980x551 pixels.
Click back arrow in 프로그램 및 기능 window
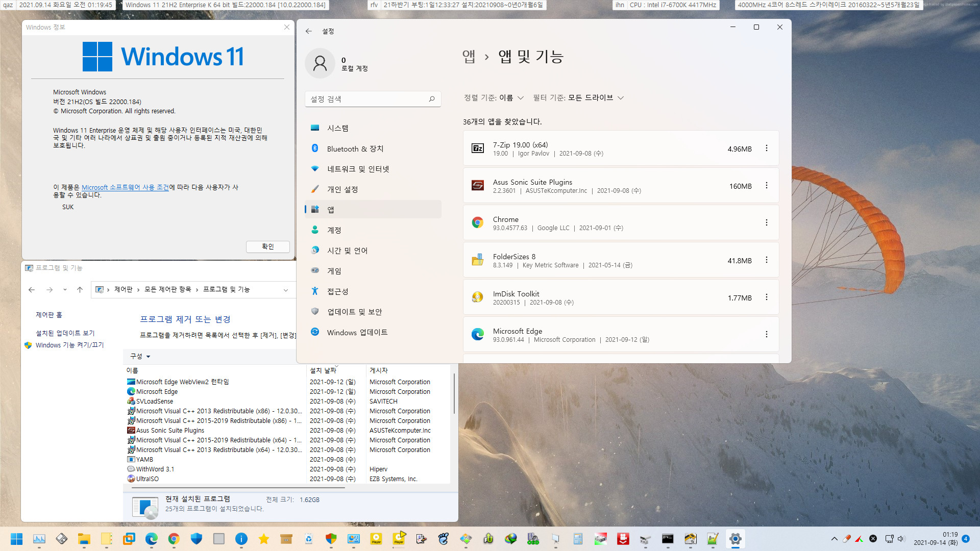coord(32,290)
